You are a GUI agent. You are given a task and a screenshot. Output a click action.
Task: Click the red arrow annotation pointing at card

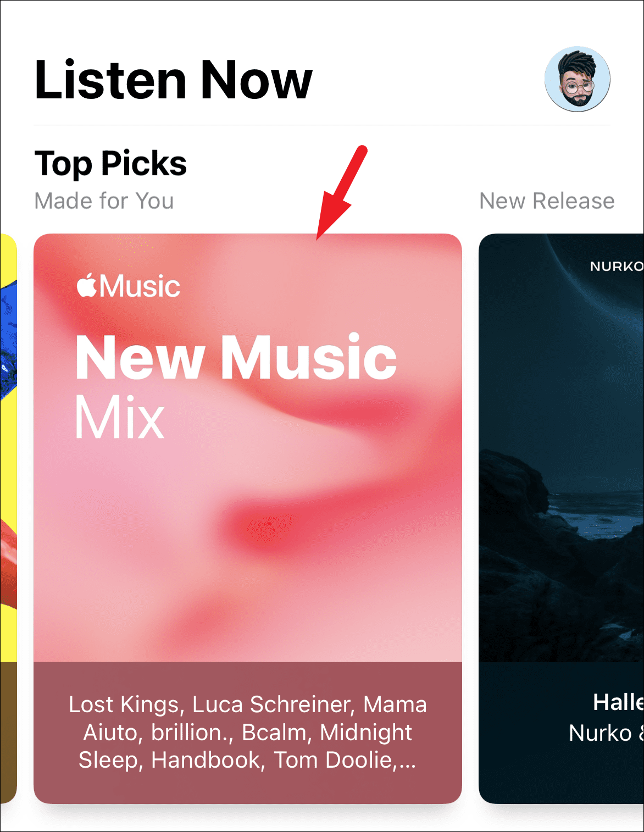341,192
